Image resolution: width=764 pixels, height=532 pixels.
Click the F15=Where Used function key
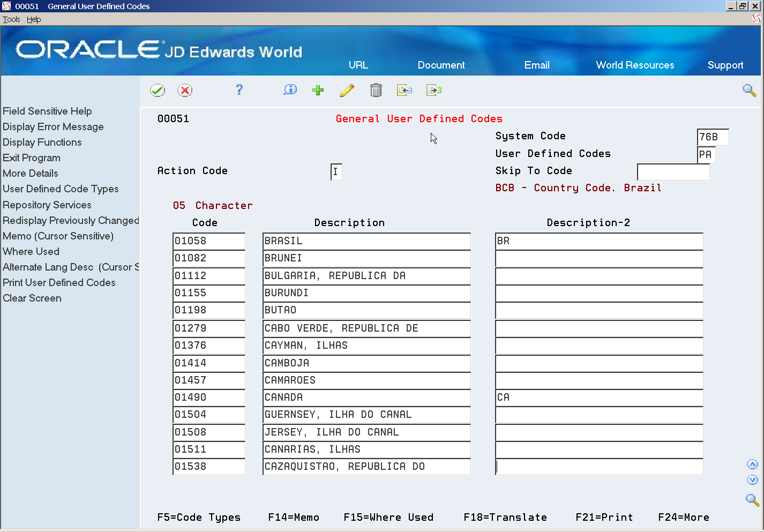click(388, 517)
